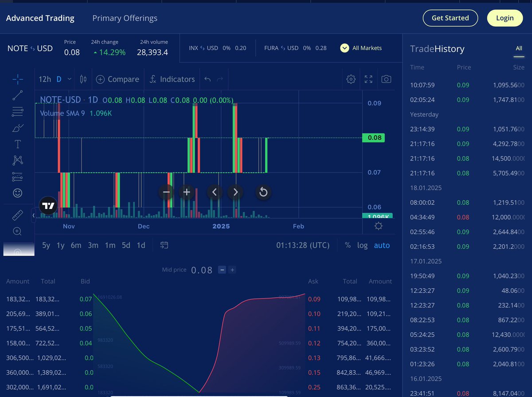
Task: Open the timezone selector 01:13:28 (UTC)
Action: click(303, 245)
